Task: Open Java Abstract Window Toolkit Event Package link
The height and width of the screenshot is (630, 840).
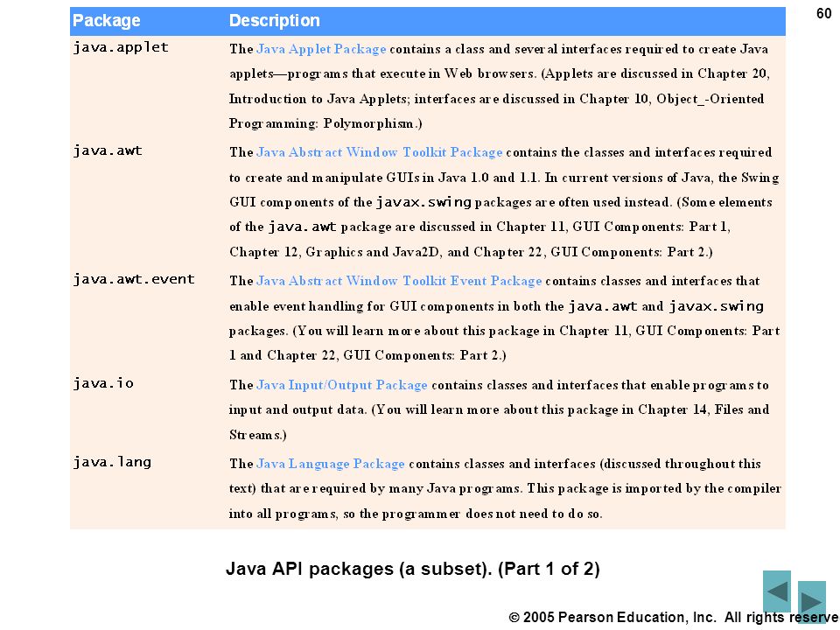Action: pyautogui.click(x=399, y=281)
